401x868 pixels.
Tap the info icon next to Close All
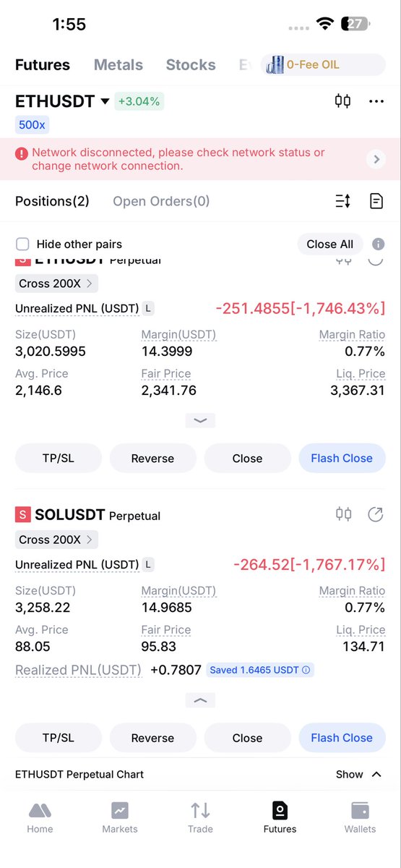378,244
